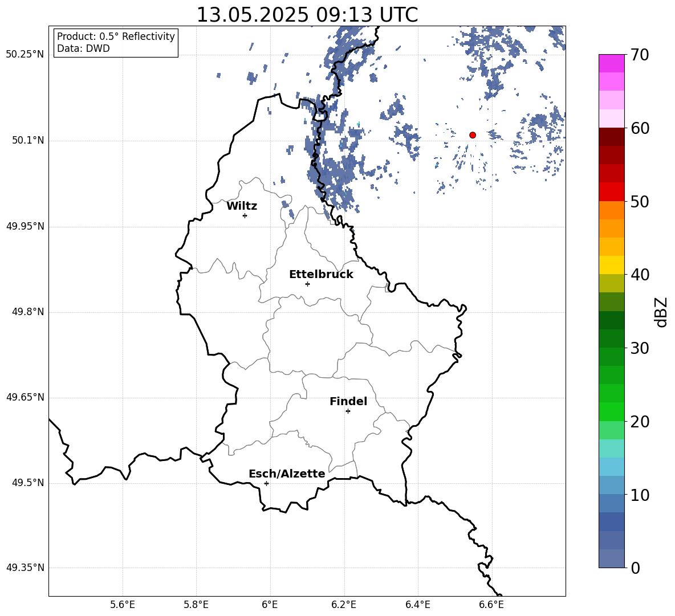
Task: Click the Wiltz city label
Action: [x=242, y=206]
